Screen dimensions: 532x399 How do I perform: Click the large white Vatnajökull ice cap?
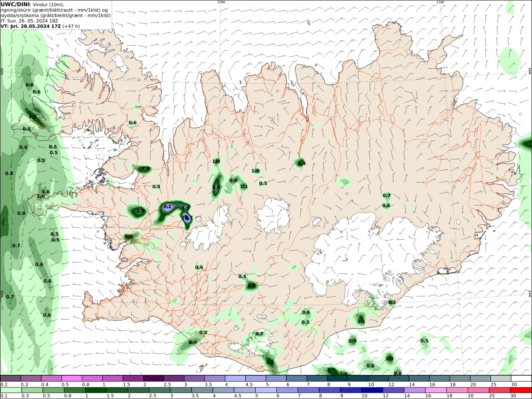(x=366, y=256)
